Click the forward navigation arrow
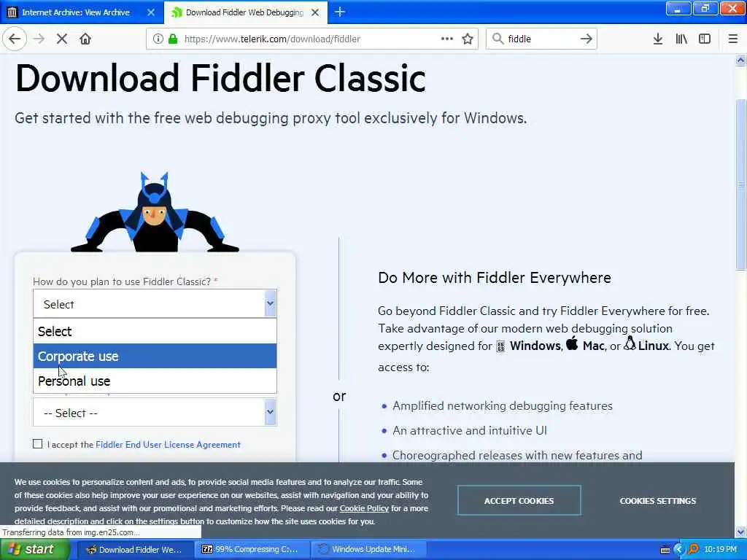The image size is (747, 560). (39, 39)
